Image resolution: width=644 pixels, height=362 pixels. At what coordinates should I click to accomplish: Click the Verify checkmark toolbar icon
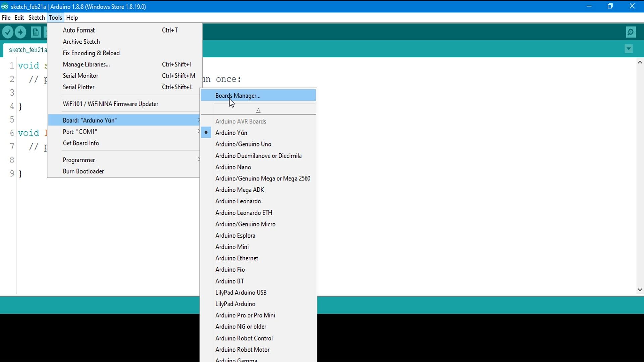(x=8, y=32)
